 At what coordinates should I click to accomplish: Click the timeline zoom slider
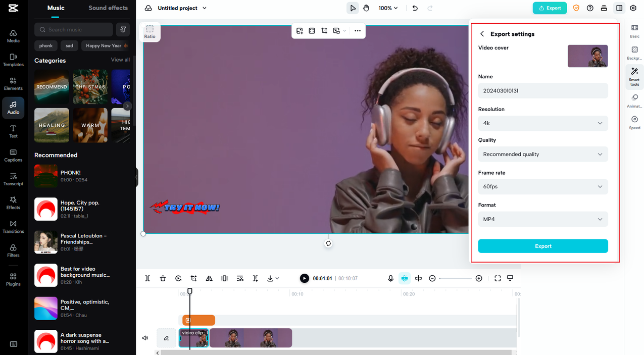[x=456, y=278]
